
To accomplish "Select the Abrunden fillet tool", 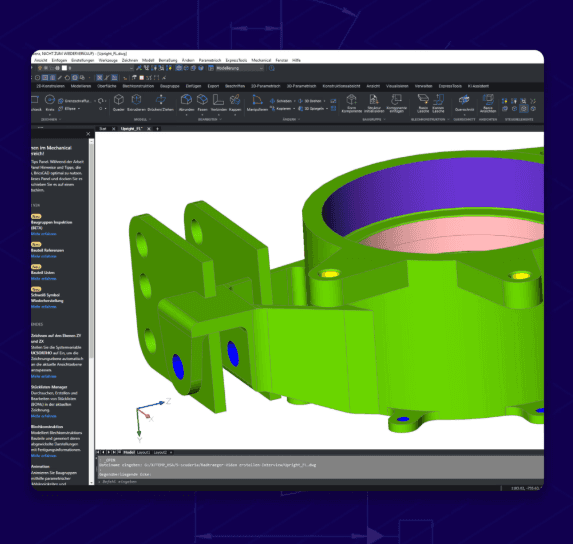I will click(186, 103).
